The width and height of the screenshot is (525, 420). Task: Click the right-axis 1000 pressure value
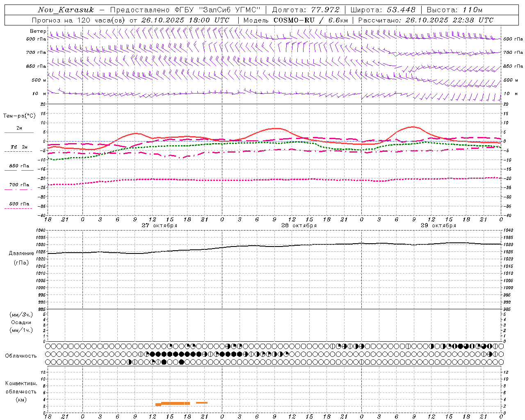tap(508, 288)
